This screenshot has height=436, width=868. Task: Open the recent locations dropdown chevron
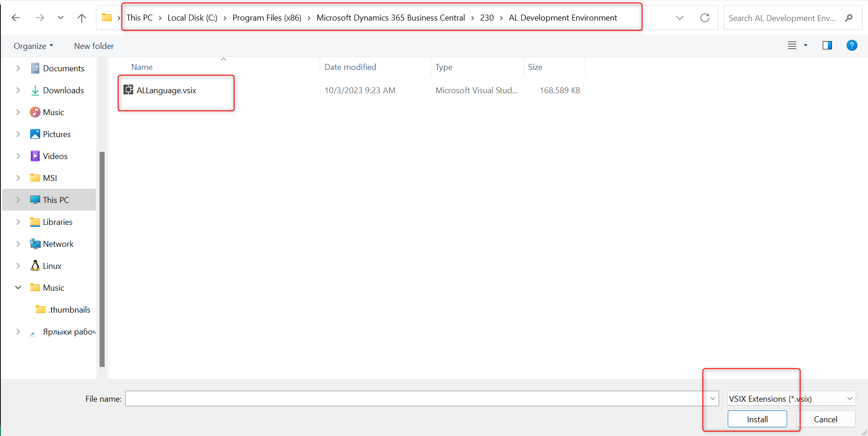click(60, 18)
